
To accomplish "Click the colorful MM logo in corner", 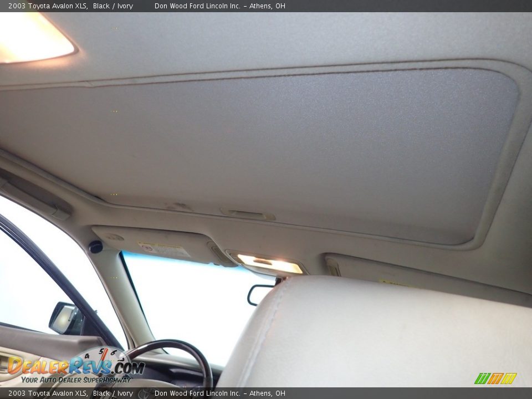I will [495, 378].
